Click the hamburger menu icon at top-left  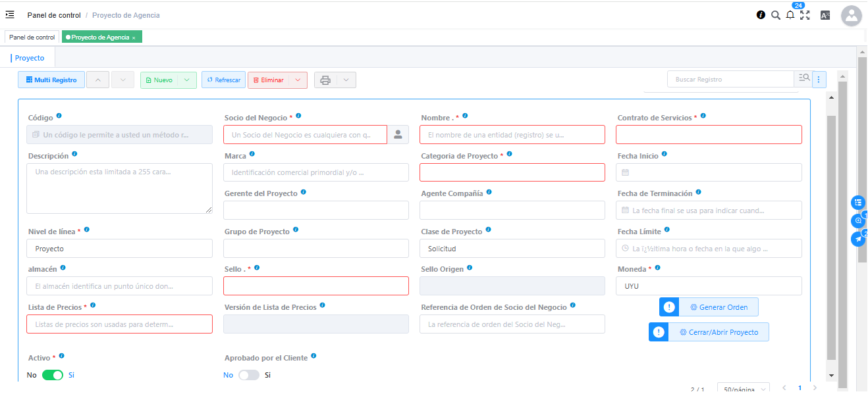pyautogui.click(x=10, y=14)
